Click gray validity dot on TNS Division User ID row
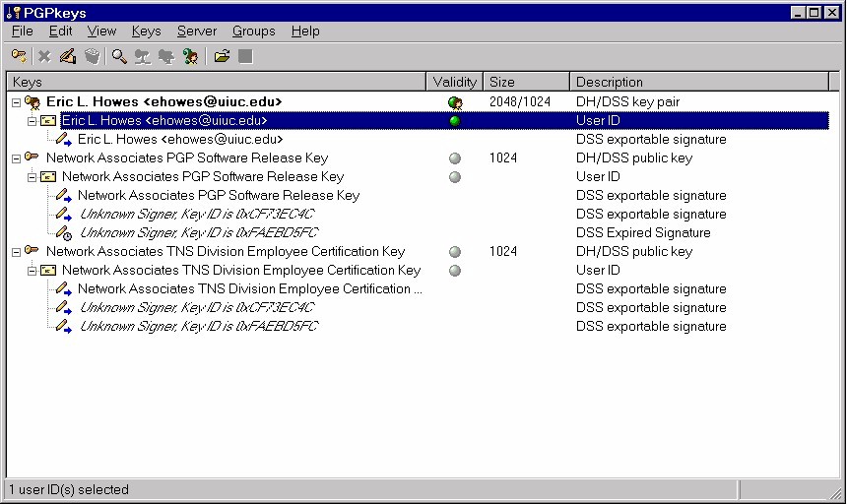 (x=455, y=271)
